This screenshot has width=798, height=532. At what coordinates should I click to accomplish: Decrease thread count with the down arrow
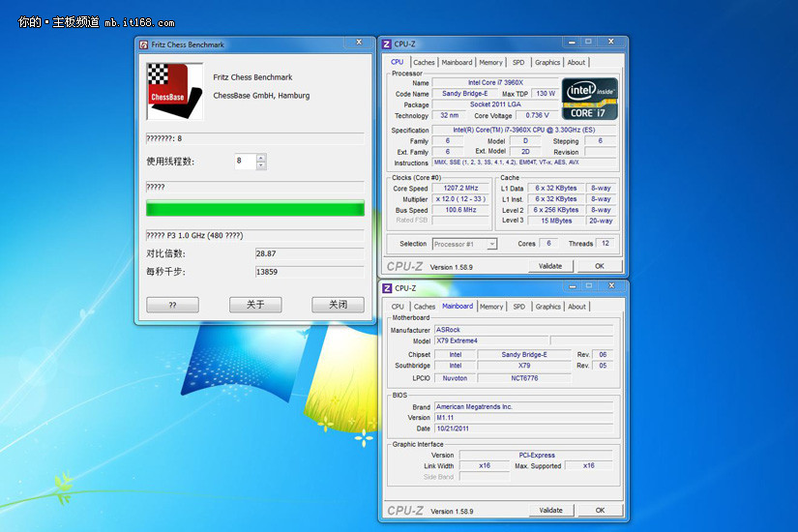pyautogui.click(x=261, y=165)
